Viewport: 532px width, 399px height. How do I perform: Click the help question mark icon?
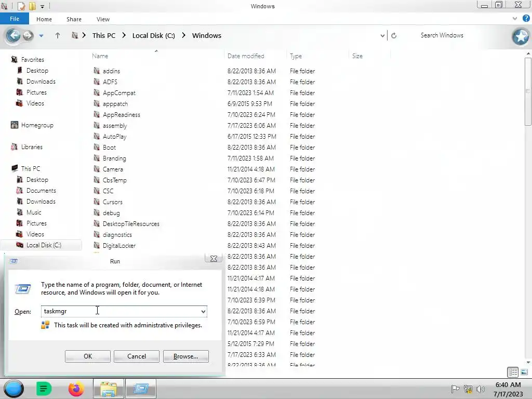pos(526,19)
